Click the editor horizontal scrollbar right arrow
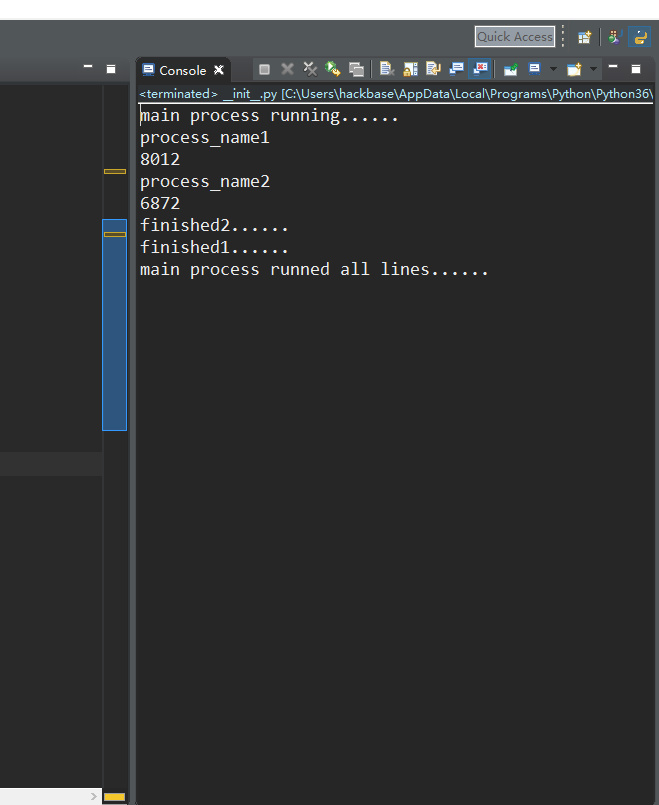659x805 pixels. pos(93,796)
